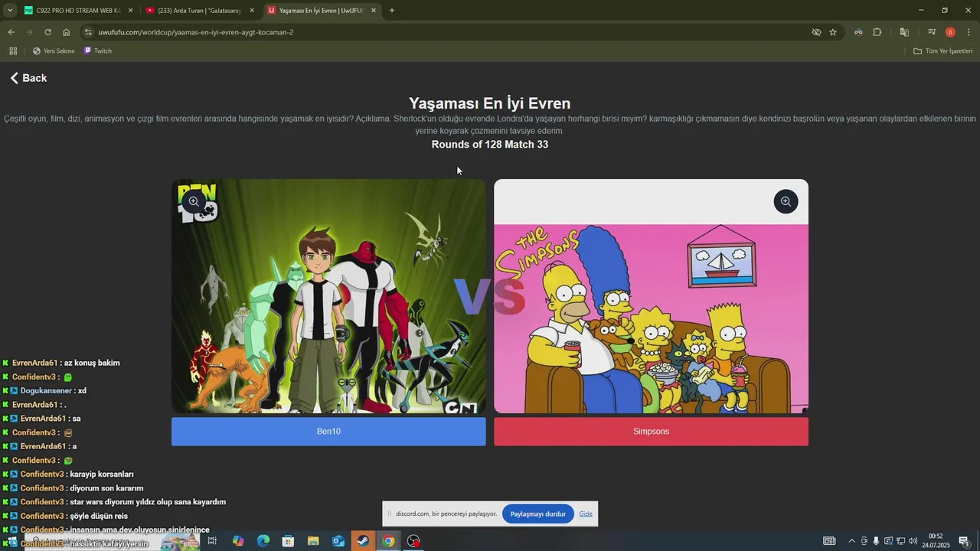
Task: Click Dogukansener username in chat
Action: coord(46,390)
